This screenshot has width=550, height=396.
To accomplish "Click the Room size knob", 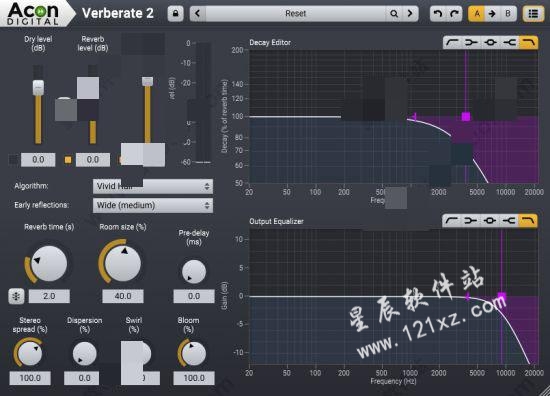I will tap(123, 264).
